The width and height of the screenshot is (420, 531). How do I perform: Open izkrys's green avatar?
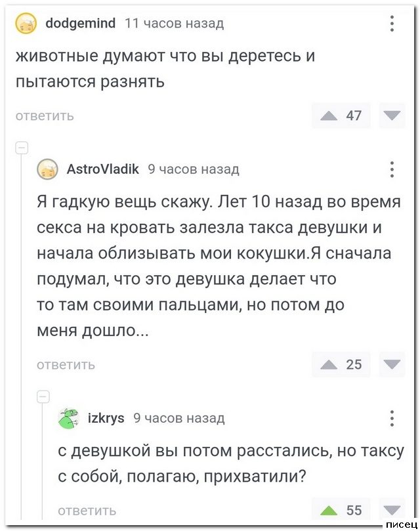click(68, 418)
